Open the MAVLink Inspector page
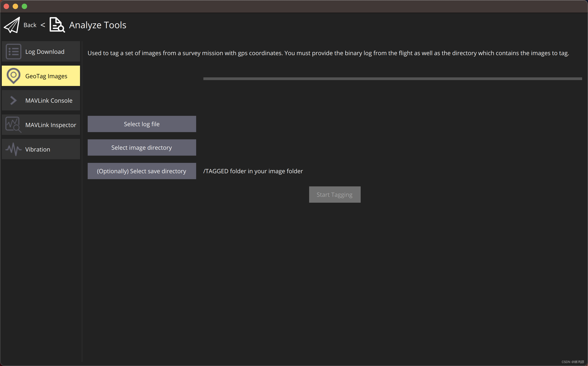Viewport: 588px width, 366px height. 51,125
